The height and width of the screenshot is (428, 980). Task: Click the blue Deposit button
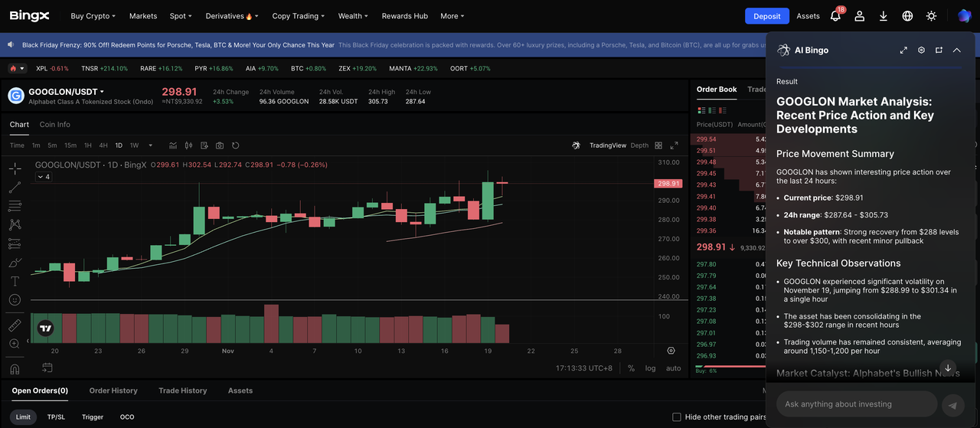point(766,16)
